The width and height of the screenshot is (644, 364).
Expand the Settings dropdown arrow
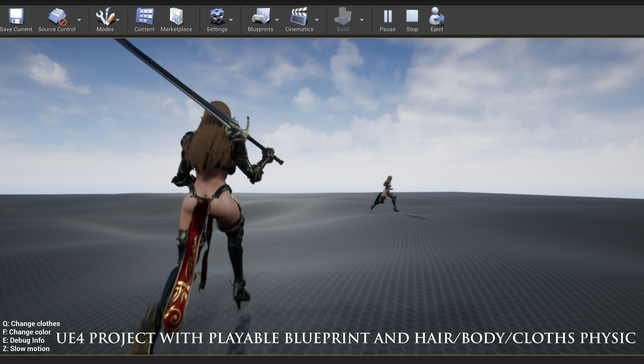pos(231,20)
